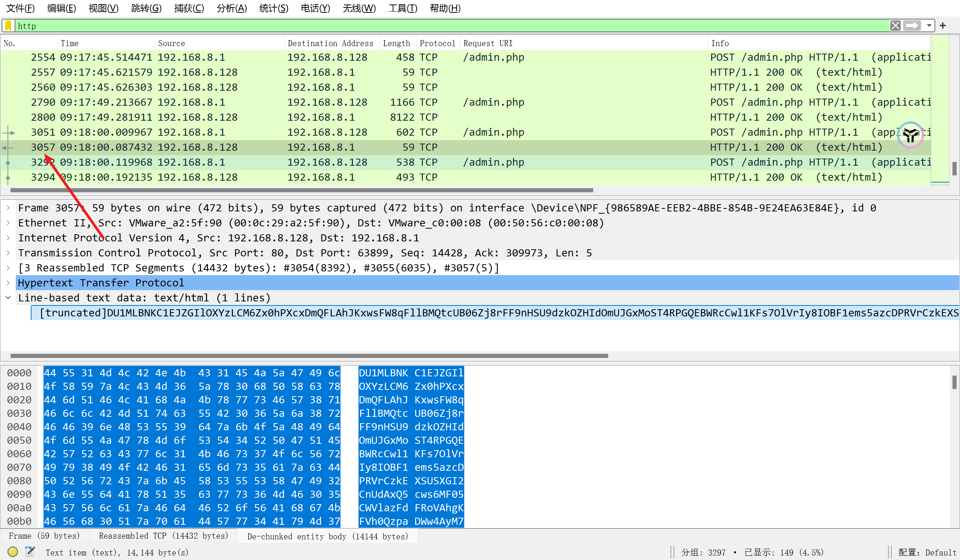
Task: Expand the Hypertext Transfer Protocol node
Action: pyautogui.click(x=8, y=283)
